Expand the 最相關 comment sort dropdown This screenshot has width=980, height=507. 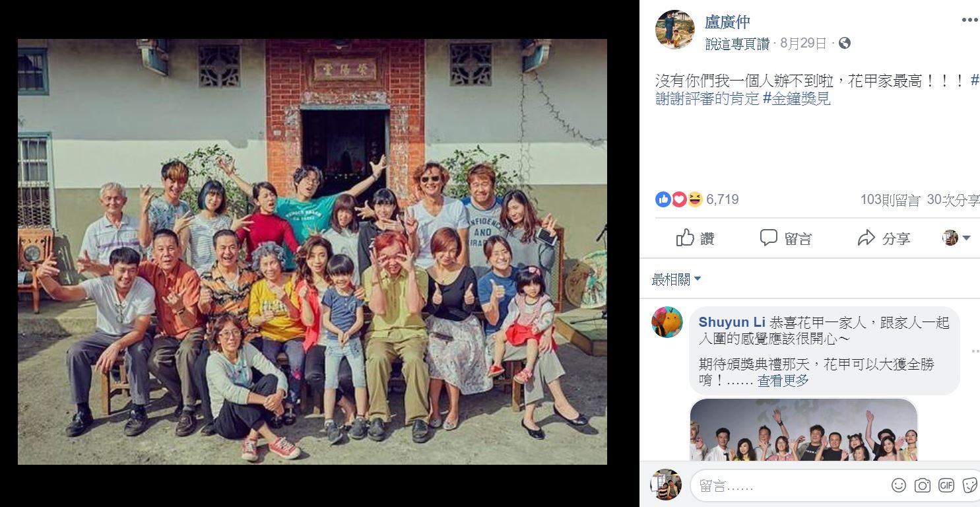click(x=676, y=280)
